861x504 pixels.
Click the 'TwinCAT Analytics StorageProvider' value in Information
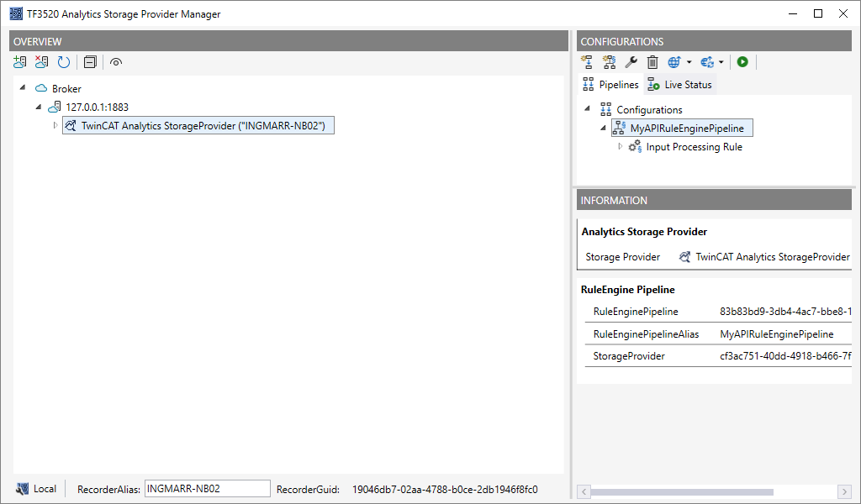[x=773, y=257]
